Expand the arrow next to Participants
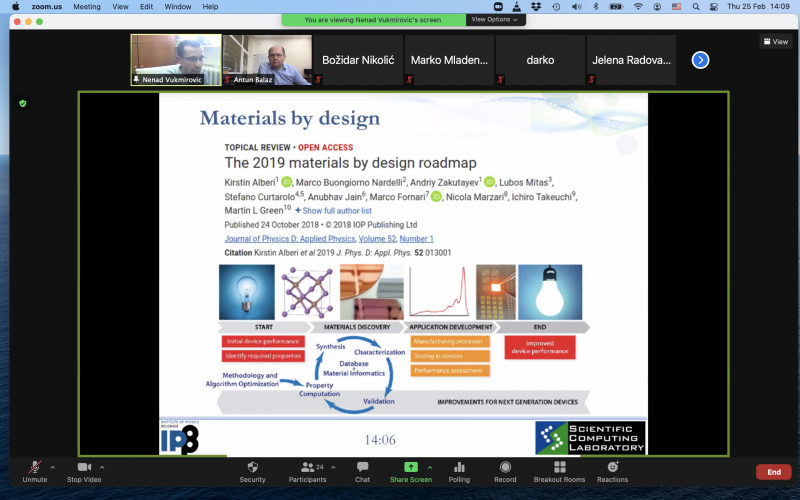 333,467
